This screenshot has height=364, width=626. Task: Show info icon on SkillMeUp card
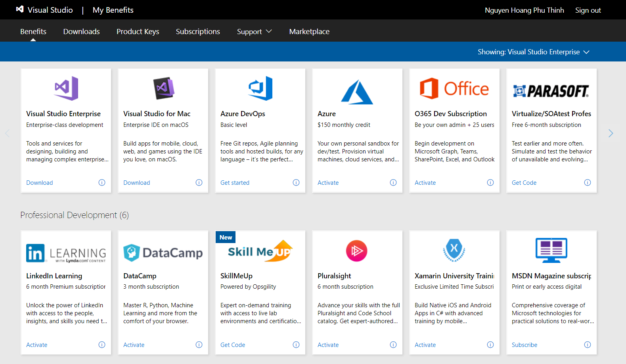click(x=296, y=345)
